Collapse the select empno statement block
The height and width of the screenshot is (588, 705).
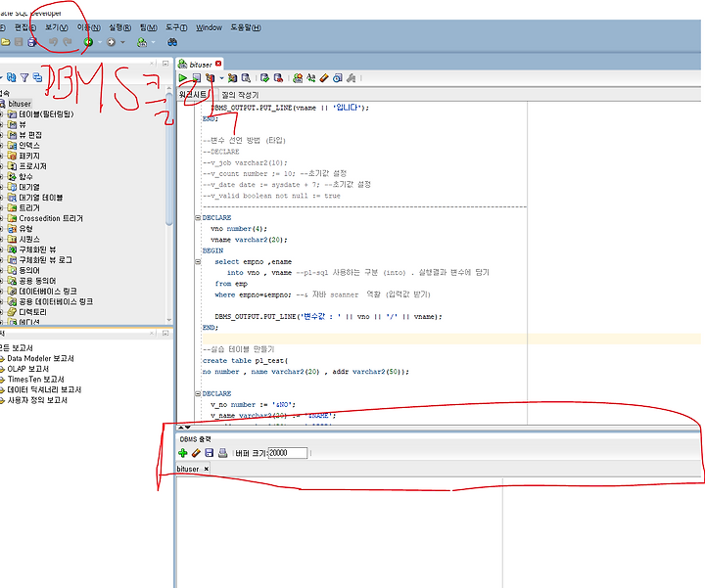[198, 261]
